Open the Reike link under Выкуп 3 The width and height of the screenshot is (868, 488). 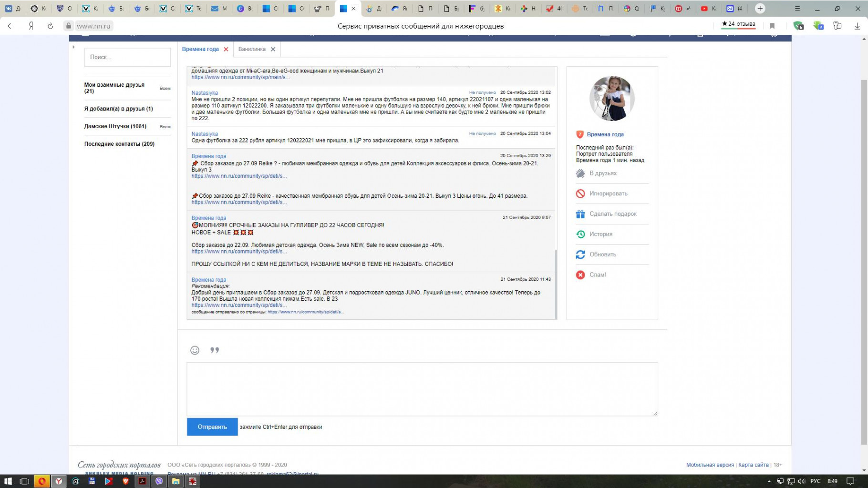[239, 176]
